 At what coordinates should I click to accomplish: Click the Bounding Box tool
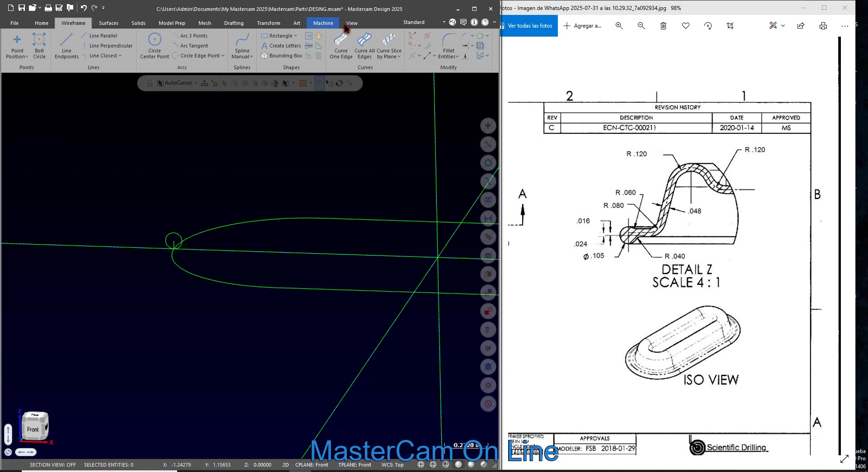coord(282,56)
